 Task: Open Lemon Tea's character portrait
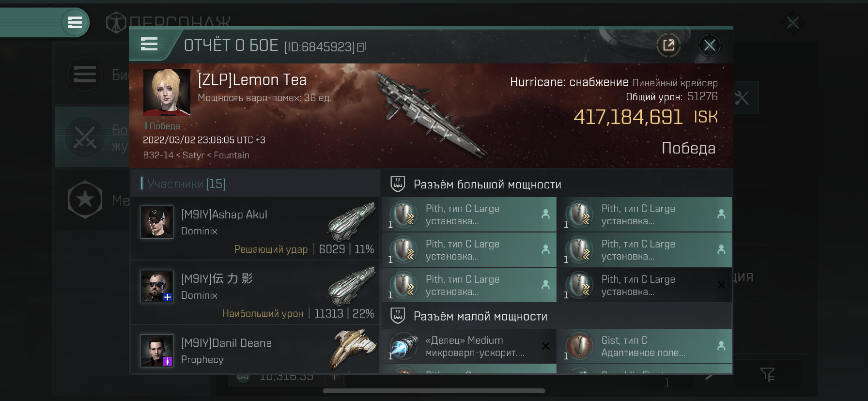[167, 93]
